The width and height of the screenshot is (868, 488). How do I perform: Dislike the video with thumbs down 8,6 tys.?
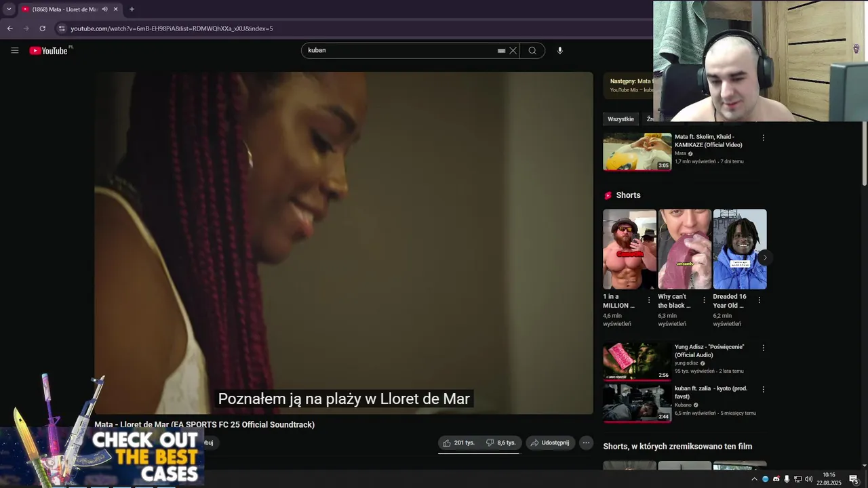point(500,443)
